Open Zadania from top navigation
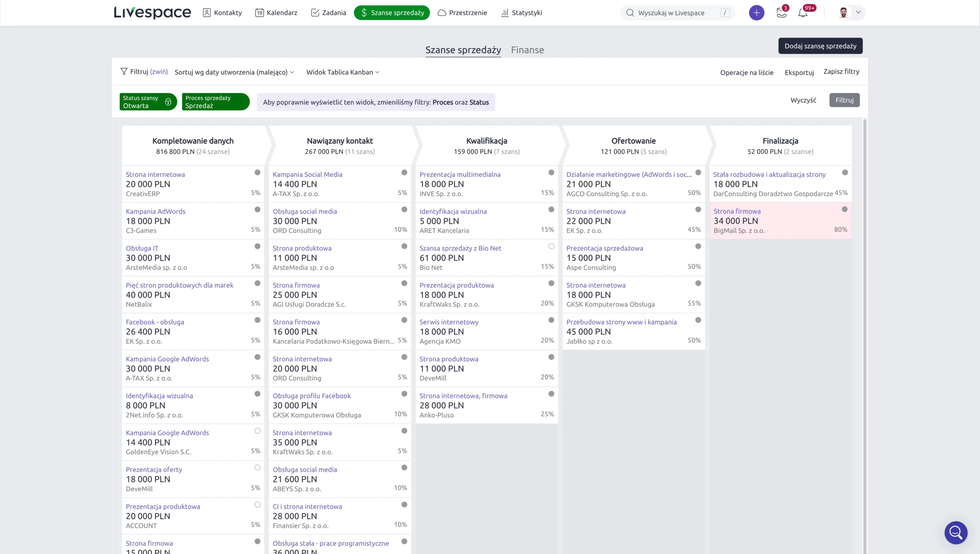This screenshot has height=554, width=980. coord(328,13)
